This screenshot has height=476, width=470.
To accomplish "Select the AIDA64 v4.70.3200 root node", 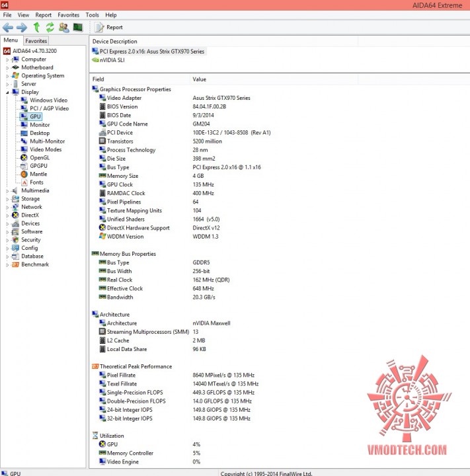I will 30,51.
